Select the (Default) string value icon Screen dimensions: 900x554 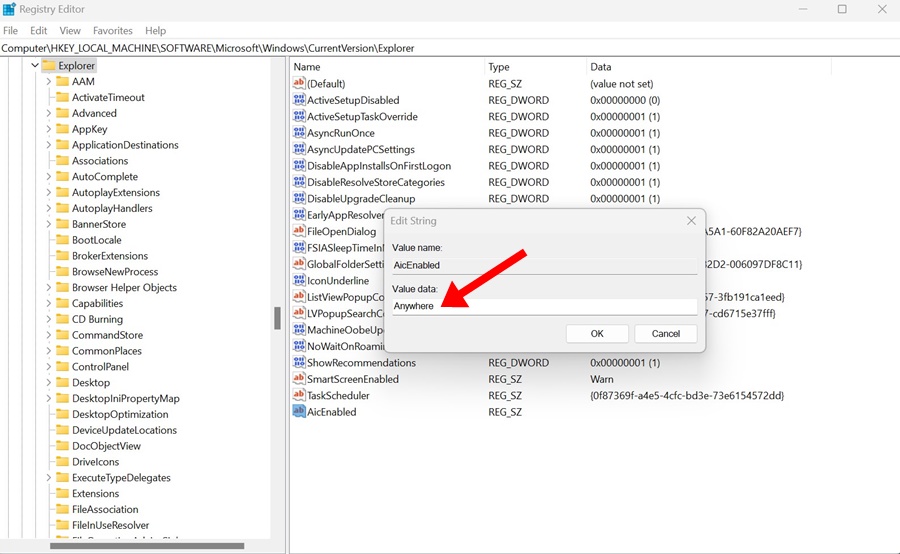[299, 83]
